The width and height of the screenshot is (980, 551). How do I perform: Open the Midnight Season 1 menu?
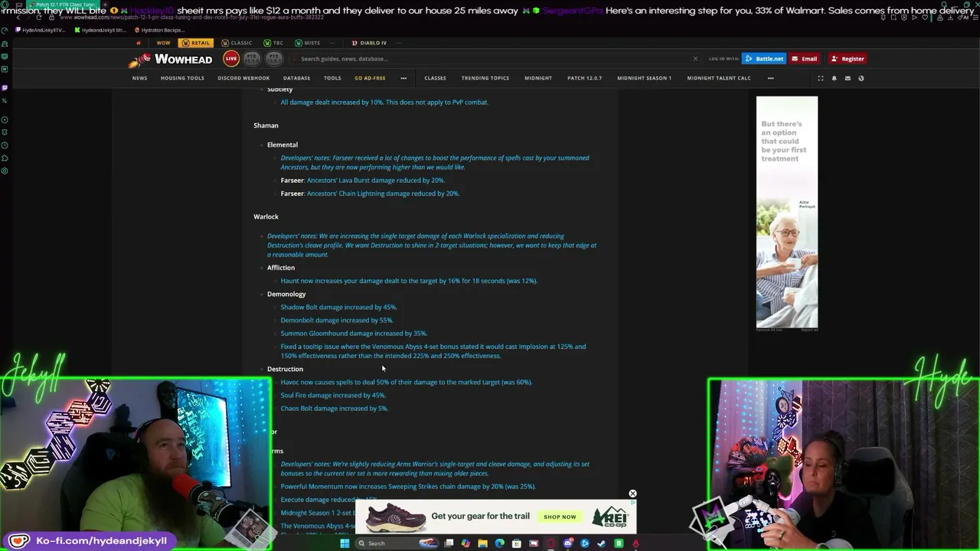click(x=644, y=78)
